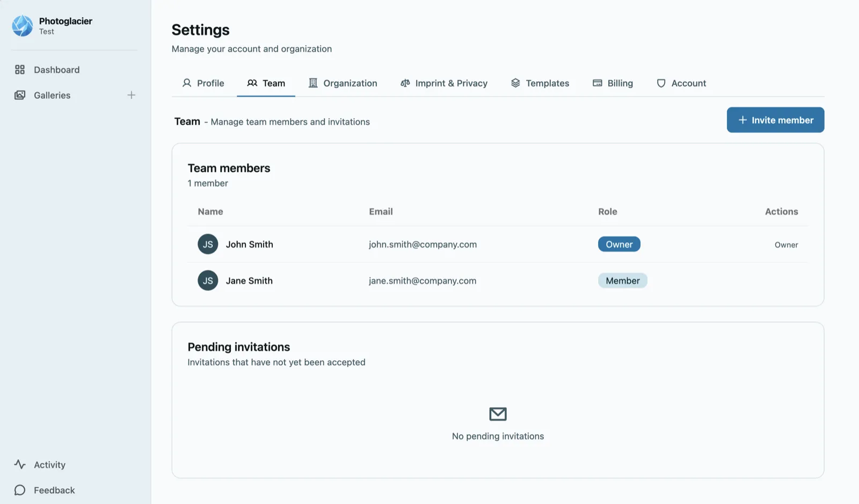The image size is (859, 504).
Task: Go to the Imprint & Privacy tab
Action: coord(444,83)
